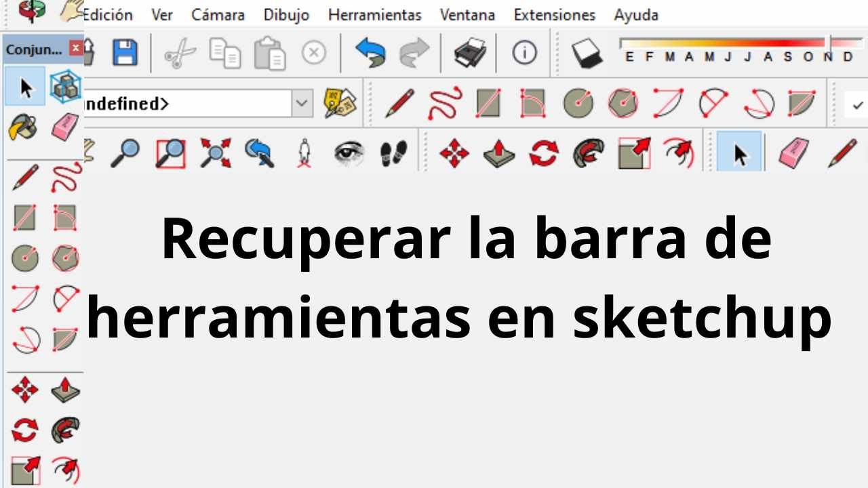The width and height of the screenshot is (868, 488).
Task: Open the Herramientas menu
Action: point(374,14)
